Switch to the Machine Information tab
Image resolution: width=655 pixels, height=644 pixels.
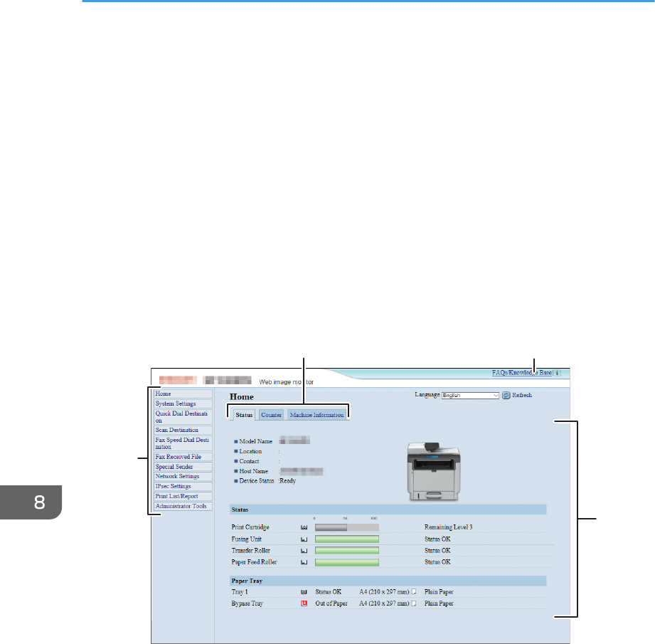(316, 415)
